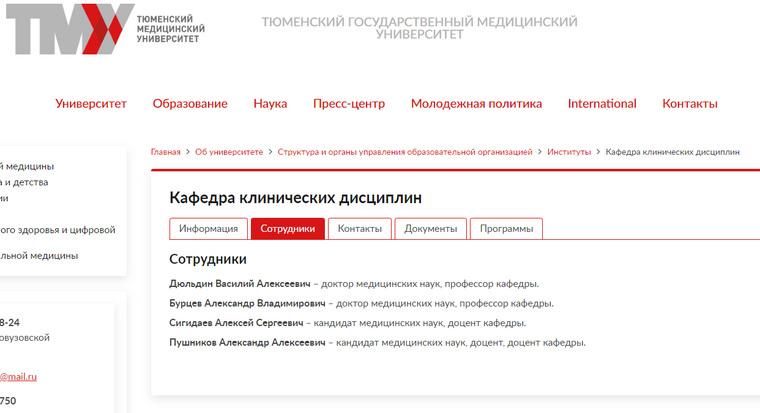Image resolution: width=760 pixels, height=413 pixels.
Task: Switch to the Контакты tab
Action: (x=360, y=228)
